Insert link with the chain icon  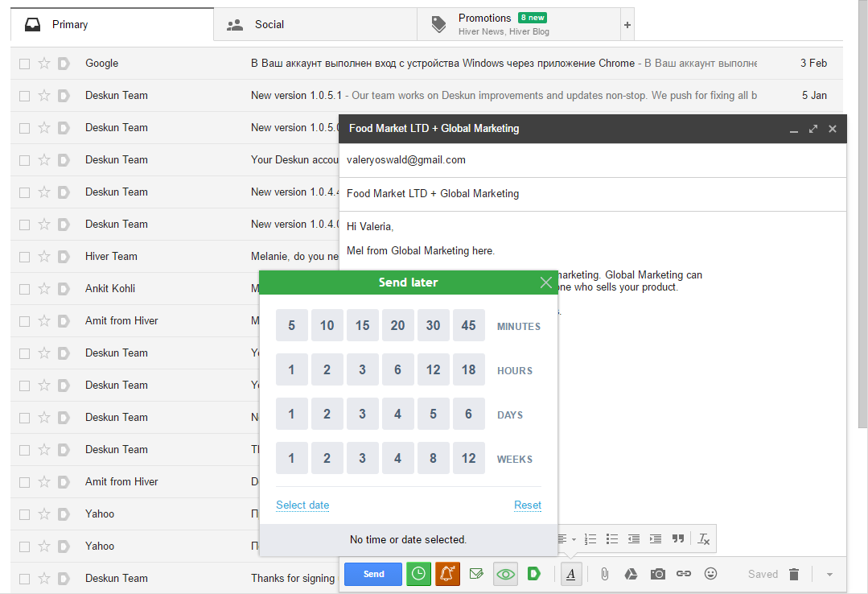click(x=684, y=574)
